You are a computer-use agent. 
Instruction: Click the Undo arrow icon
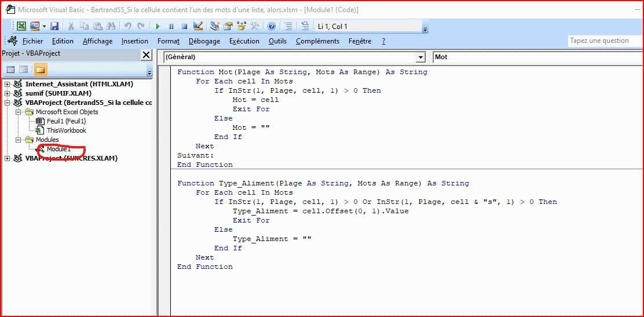pos(128,26)
